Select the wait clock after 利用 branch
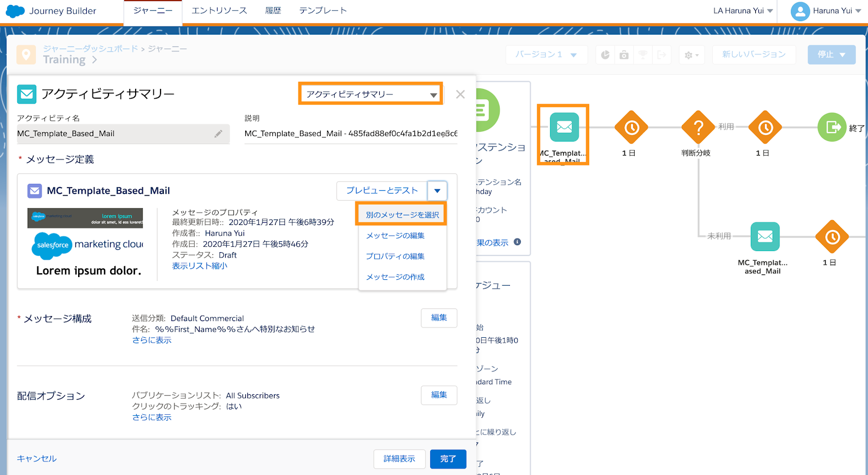 (x=765, y=127)
